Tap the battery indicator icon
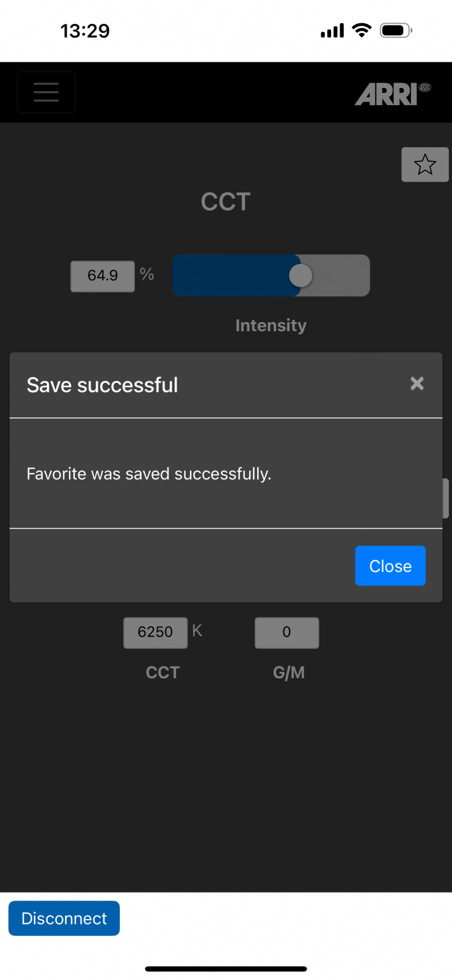The image size is (452, 980). point(396,31)
